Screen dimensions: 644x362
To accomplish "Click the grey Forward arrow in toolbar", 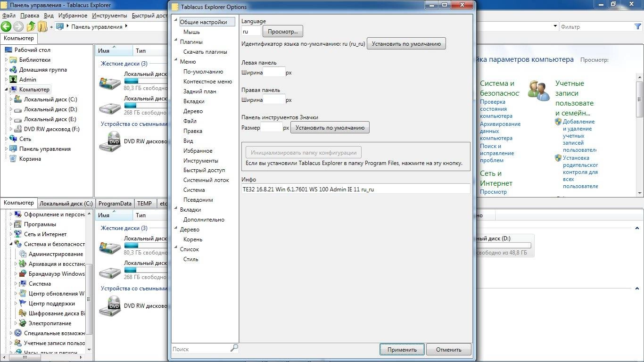I will 18,27.
